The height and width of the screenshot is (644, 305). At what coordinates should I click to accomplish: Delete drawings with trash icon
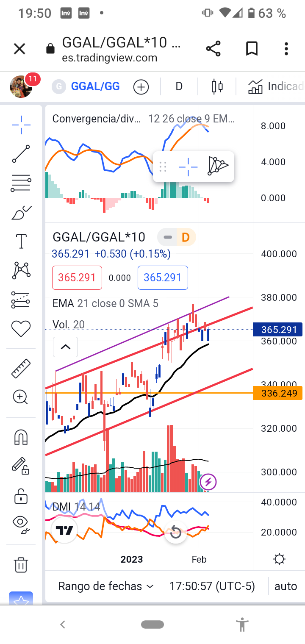(x=21, y=564)
